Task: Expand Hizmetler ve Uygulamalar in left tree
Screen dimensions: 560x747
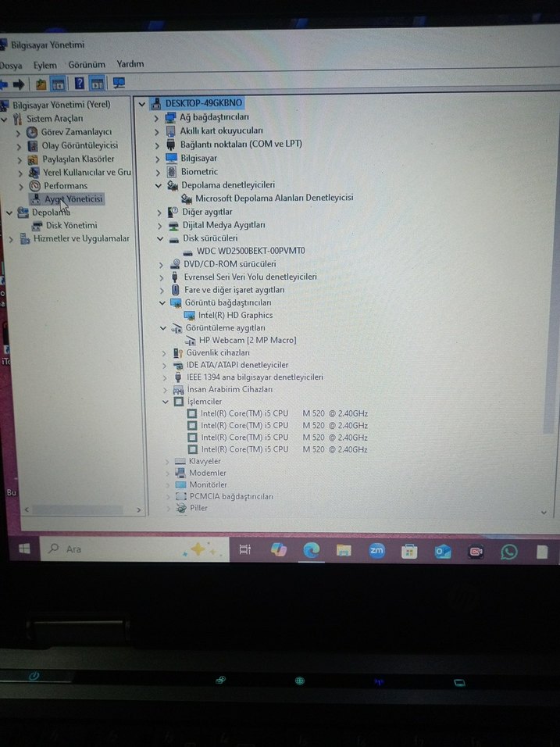Action: (x=11, y=239)
